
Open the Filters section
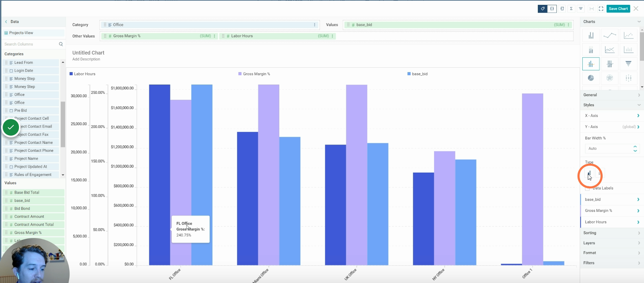tap(611, 263)
